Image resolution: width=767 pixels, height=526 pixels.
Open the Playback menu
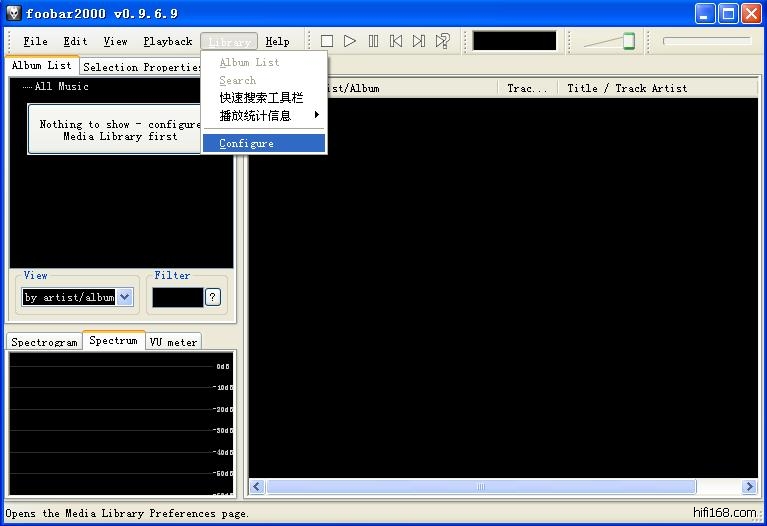pyautogui.click(x=167, y=41)
